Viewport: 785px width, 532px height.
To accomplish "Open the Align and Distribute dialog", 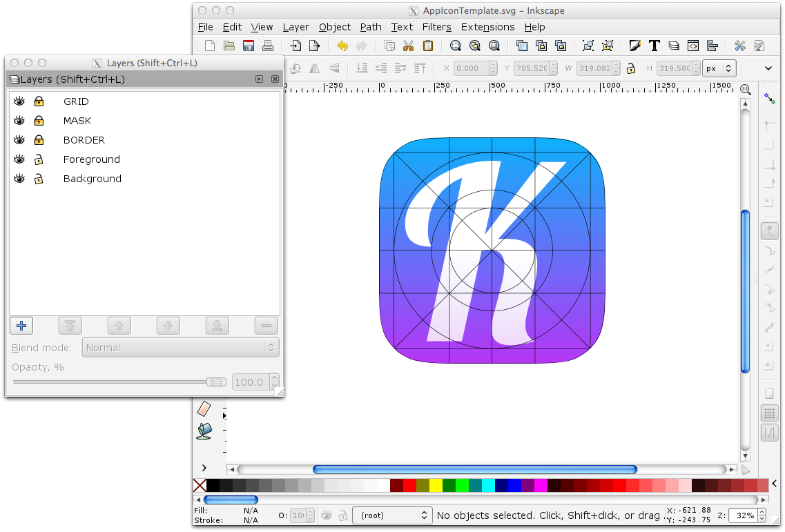I will click(711, 46).
